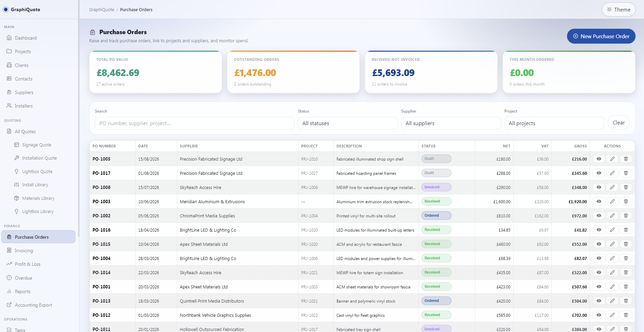Delete PO-1001 using the trash icon

[x=626, y=287]
